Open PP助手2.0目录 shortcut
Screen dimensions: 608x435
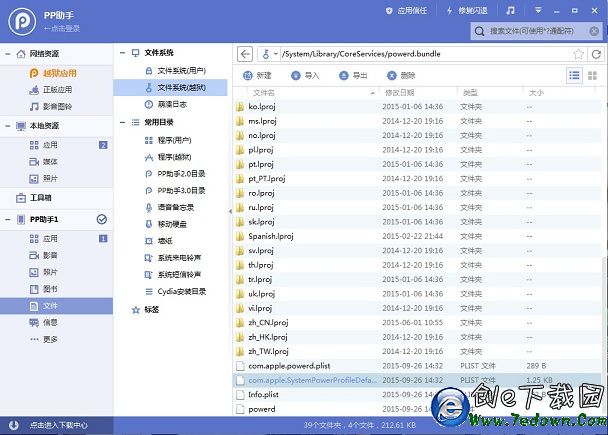171,174
